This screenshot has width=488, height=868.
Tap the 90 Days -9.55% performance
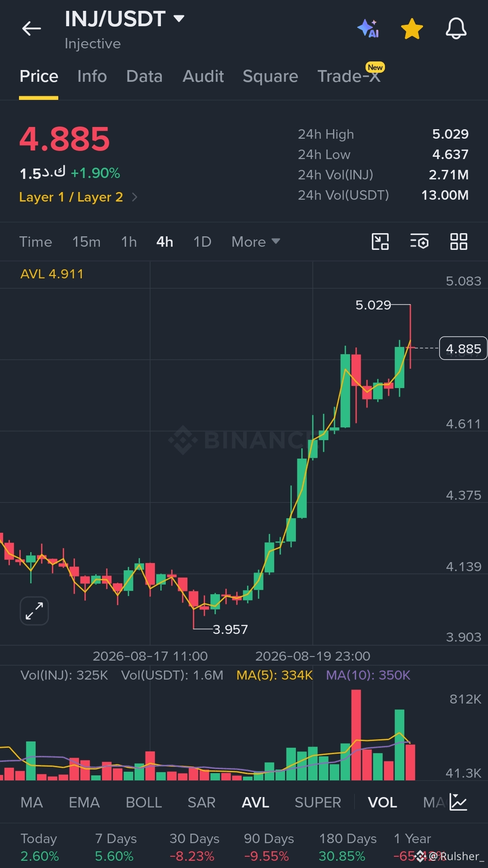coord(269,847)
